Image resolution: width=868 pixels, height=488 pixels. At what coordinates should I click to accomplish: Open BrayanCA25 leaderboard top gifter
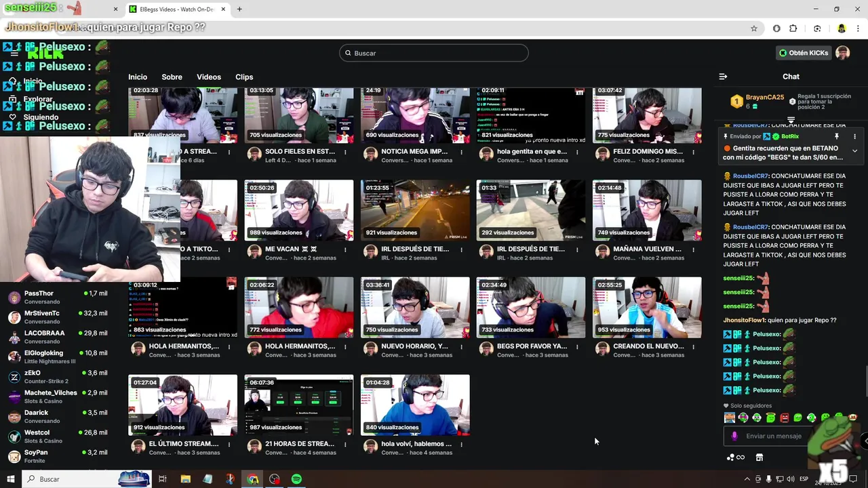click(757, 101)
